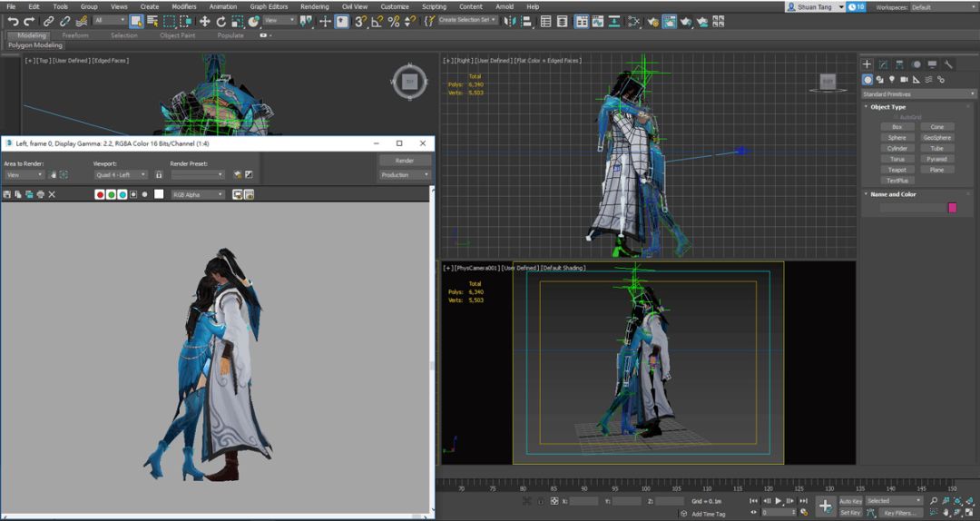The image size is (980, 521).
Task: Toggle the green channel in render window
Action: pyautogui.click(x=111, y=194)
